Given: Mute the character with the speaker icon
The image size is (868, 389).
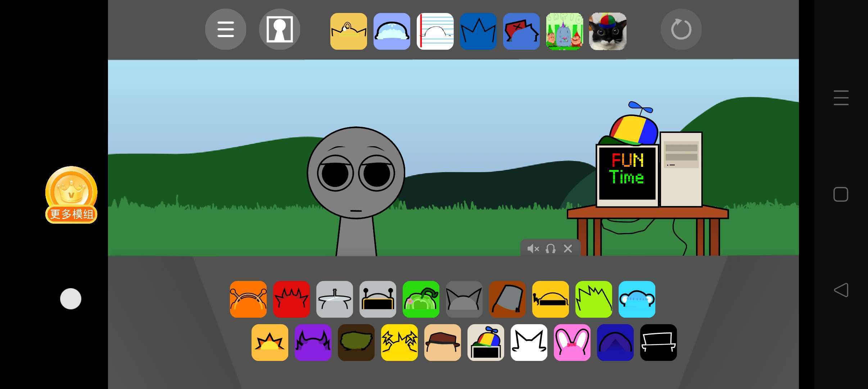Looking at the screenshot, I should tap(533, 249).
